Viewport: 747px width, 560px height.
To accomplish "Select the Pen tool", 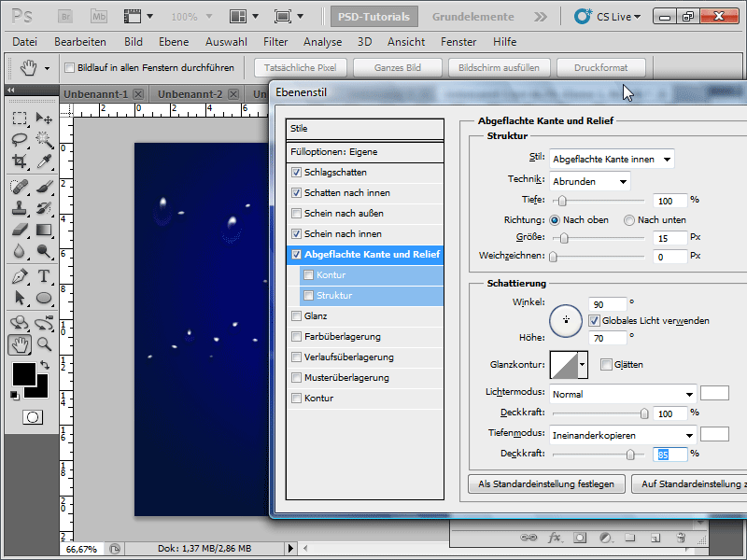I will coord(20,275).
